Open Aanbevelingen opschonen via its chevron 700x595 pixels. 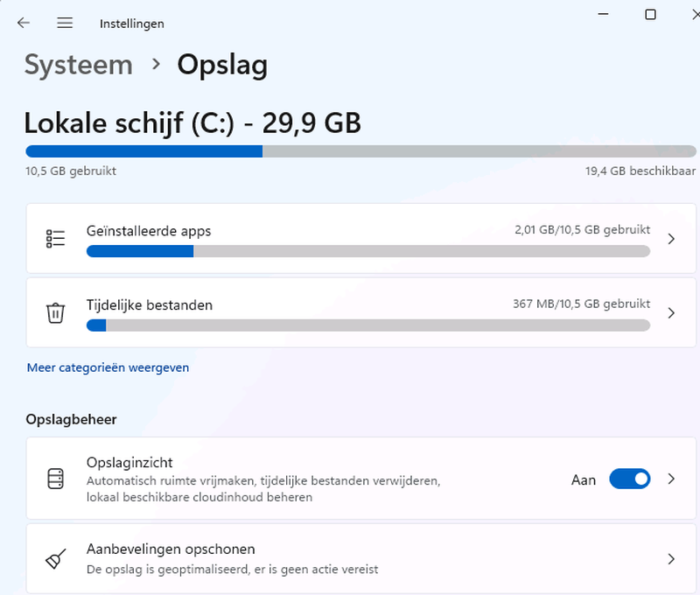(x=671, y=559)
